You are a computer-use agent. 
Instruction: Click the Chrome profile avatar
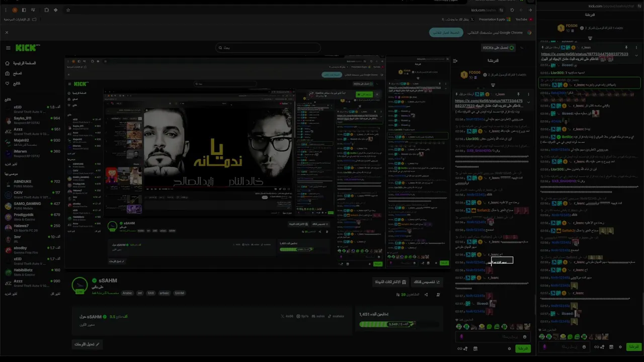tap(15, 10)
